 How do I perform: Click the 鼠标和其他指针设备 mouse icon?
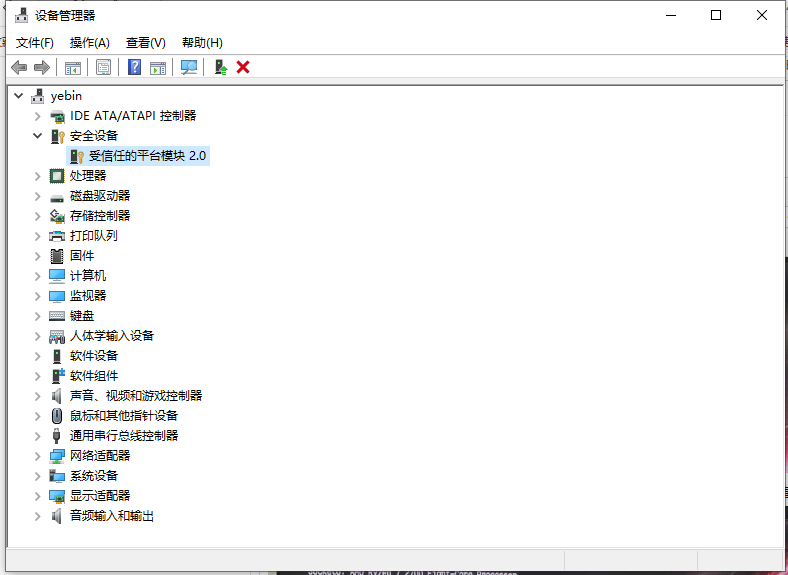tap(57, 416)
